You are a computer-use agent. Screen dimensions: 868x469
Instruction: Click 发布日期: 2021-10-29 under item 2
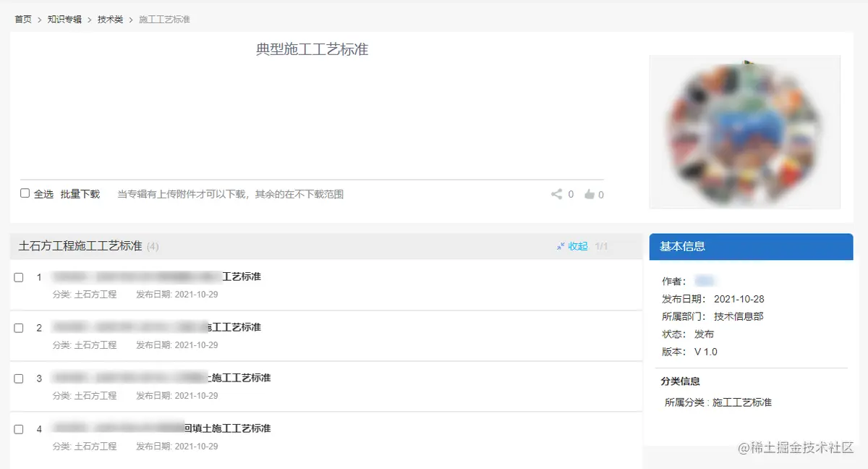click(x=177, y=345)
